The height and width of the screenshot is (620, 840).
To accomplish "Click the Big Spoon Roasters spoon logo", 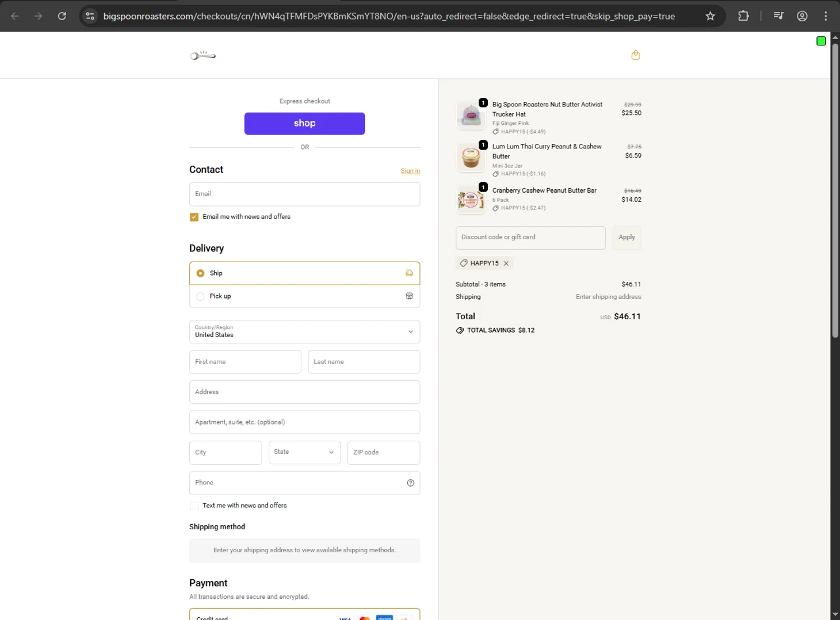I will (203, 55).
